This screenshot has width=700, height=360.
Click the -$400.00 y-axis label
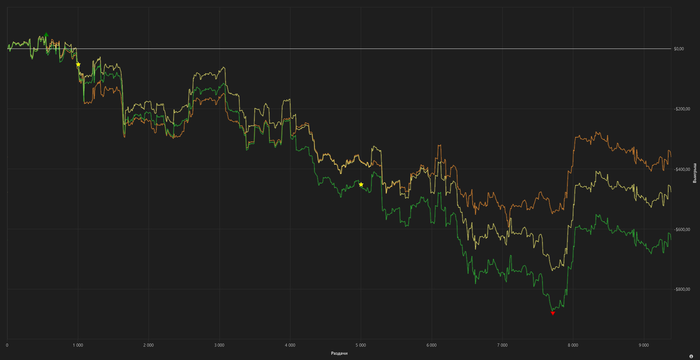pyautogui.click(x=682, y=169)
